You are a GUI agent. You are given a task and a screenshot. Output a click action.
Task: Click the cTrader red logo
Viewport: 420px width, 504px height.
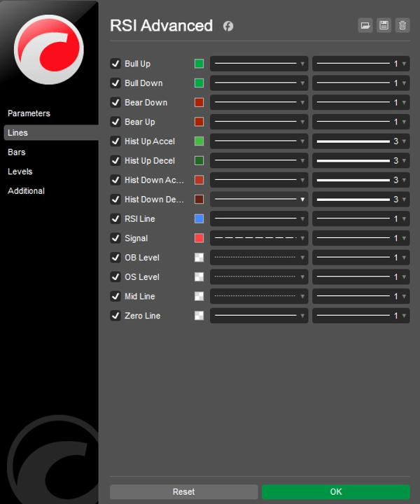(x=49, y=49)
